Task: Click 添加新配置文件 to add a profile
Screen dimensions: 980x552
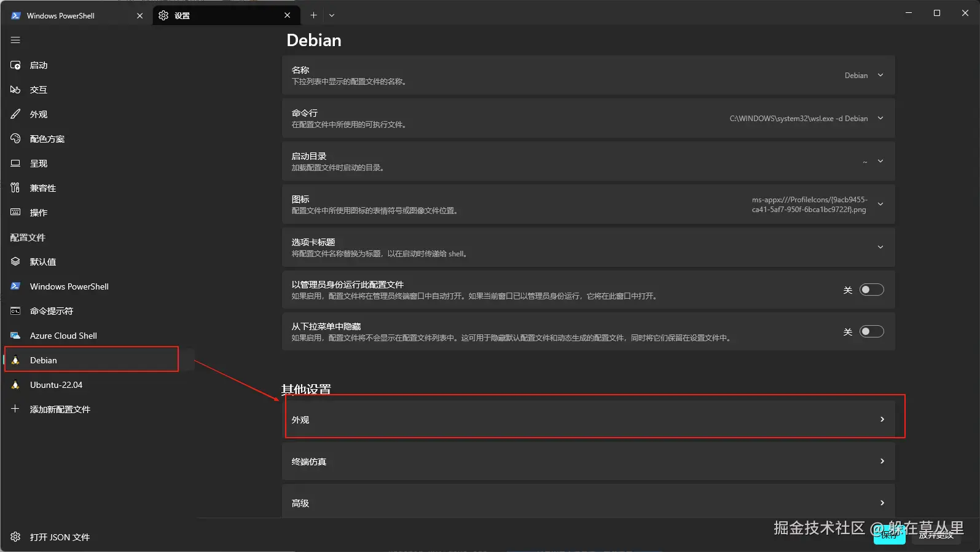Action: click(x=98, y=409)
